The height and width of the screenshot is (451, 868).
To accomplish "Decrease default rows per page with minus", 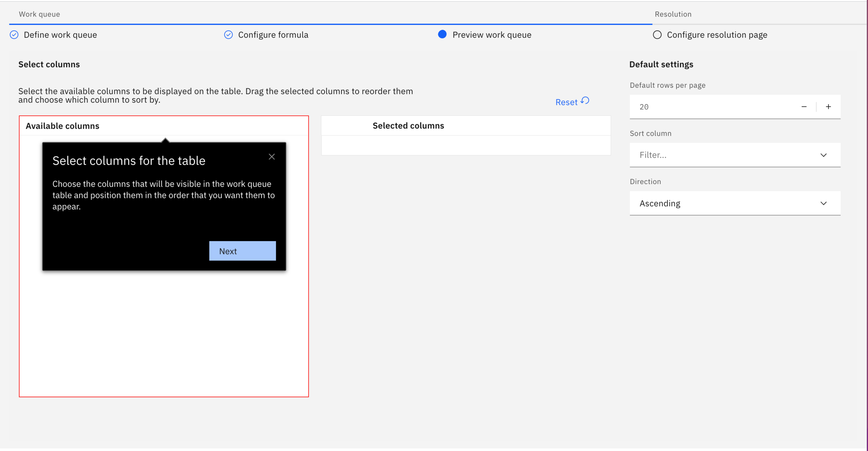I will coord(804,107).
